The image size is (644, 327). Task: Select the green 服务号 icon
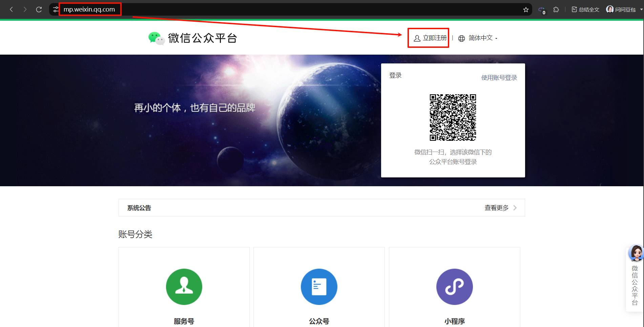click(x=184, y=287)
